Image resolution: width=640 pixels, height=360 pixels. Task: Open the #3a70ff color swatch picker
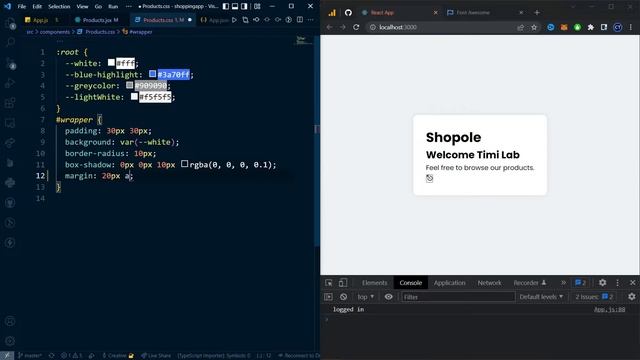pyautogui.click(x=152, y=74)
